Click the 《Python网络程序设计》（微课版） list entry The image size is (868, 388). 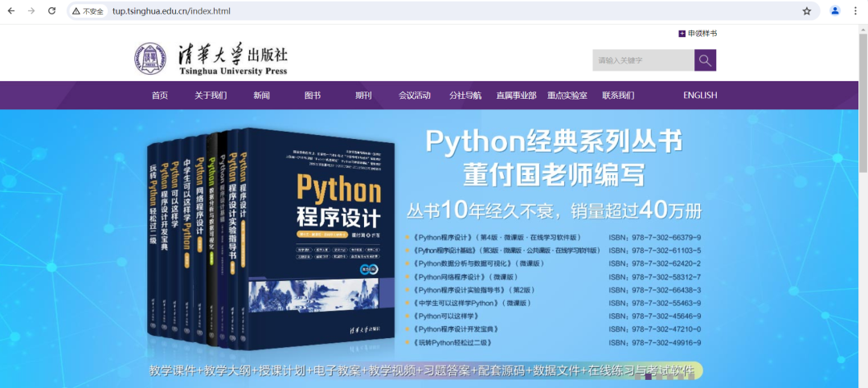click(465, 277)
